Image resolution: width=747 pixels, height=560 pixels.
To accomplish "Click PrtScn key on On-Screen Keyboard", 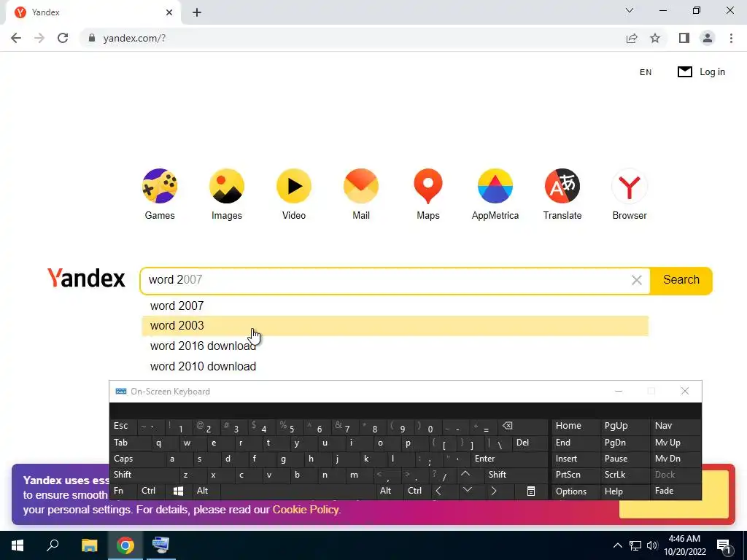I will point(576,475).
